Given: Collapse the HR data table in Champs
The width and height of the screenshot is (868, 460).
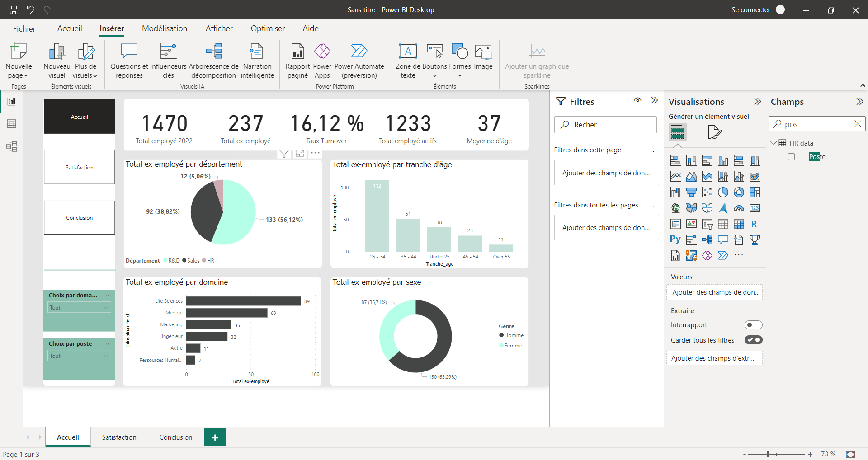Looking at the screenshot, I should point(774,143).
